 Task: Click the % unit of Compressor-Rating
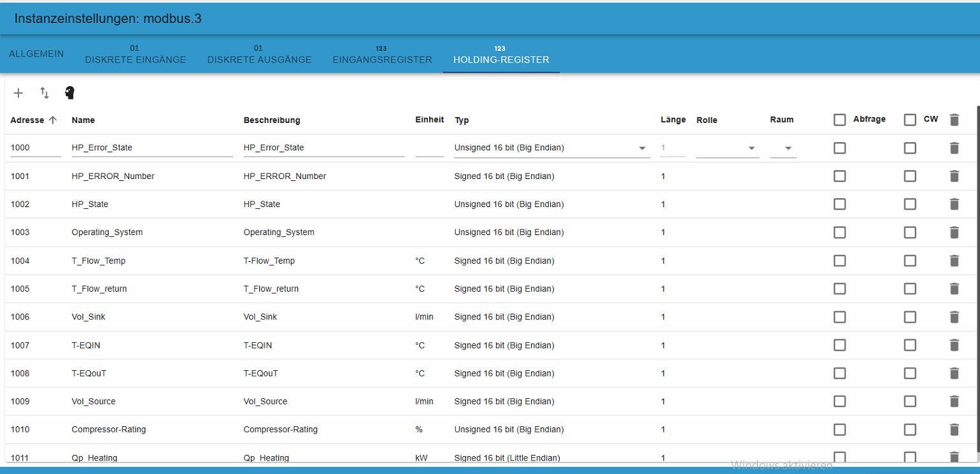tap(419, 429)
